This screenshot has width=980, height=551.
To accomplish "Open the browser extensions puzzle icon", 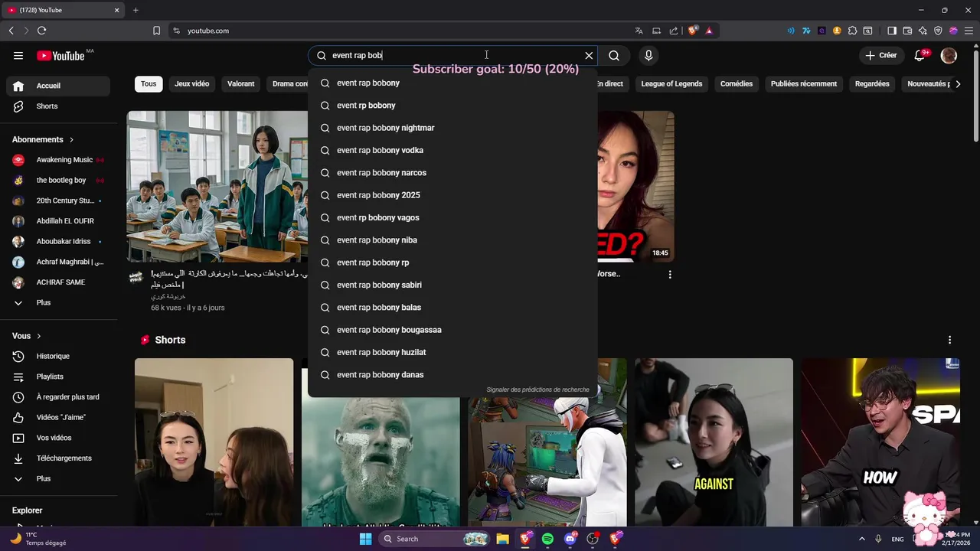I will [852, 31].
